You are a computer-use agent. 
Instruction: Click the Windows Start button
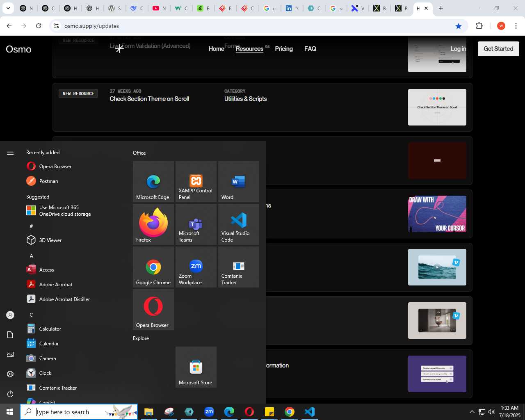pyautogui.click(x=10, y=412)
